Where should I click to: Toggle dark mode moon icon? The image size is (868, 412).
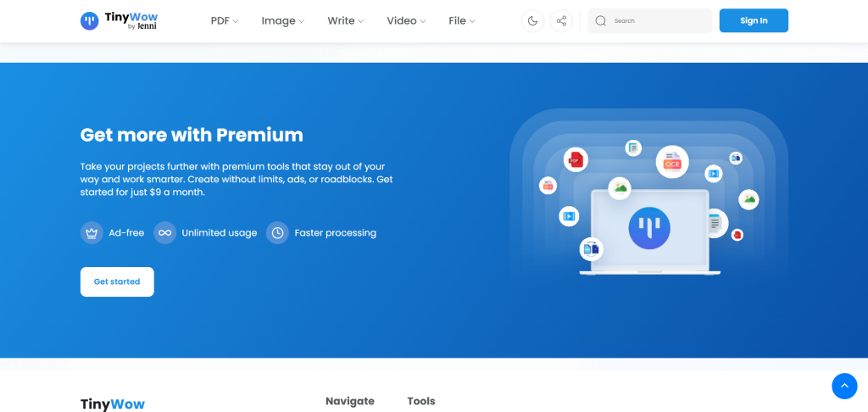532,21
